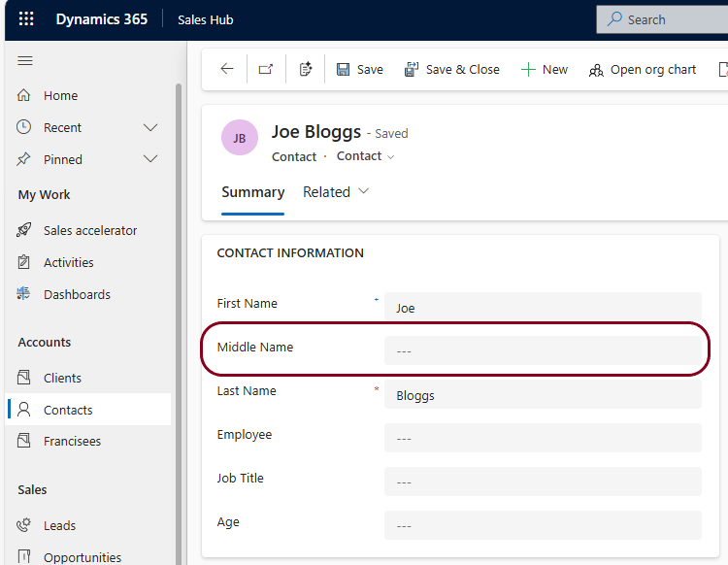Viewport: 728px width, 565px height.
Task: Click the Leads phone icon
Action: coord(23,524)
